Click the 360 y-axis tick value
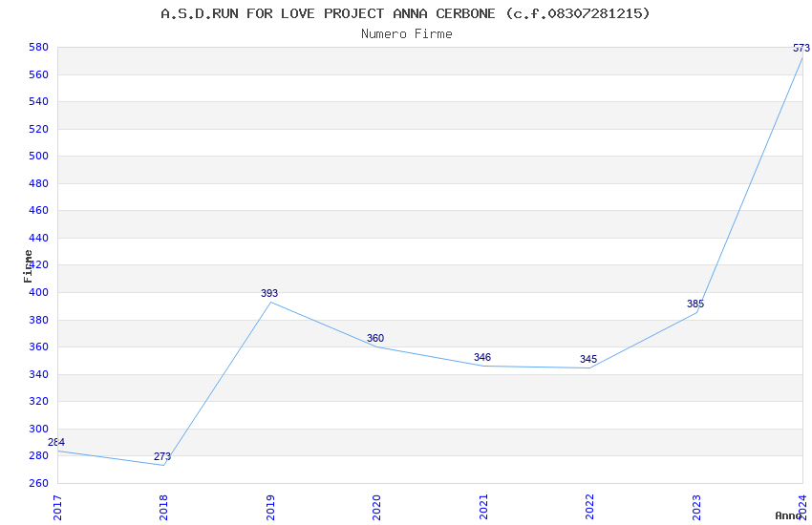Image resolution: width=812 pixels, height=525 pixels. (39, 346)
